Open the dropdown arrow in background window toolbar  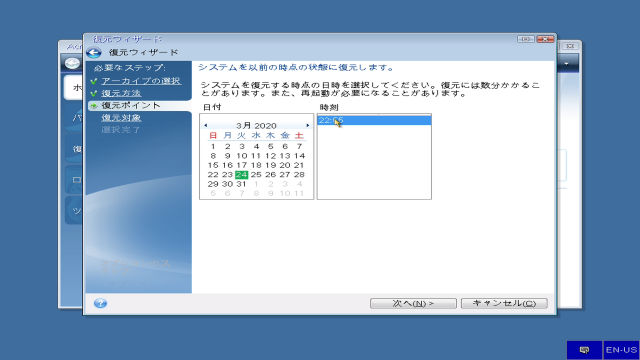(567, 64)
